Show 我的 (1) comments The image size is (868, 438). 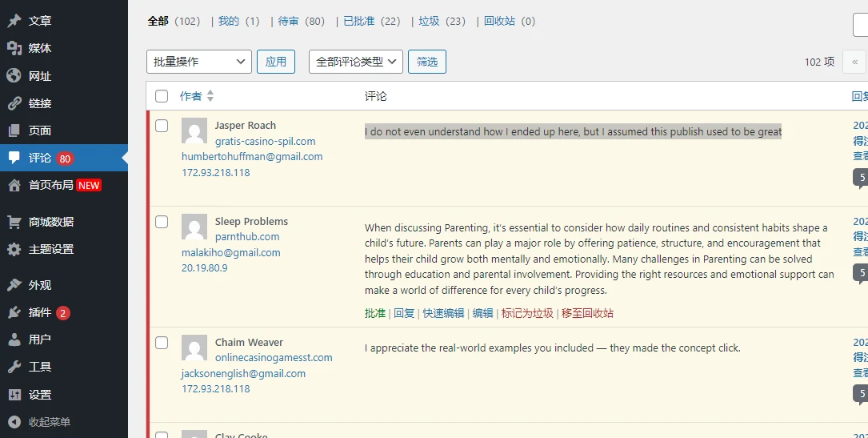click(238, 21)
